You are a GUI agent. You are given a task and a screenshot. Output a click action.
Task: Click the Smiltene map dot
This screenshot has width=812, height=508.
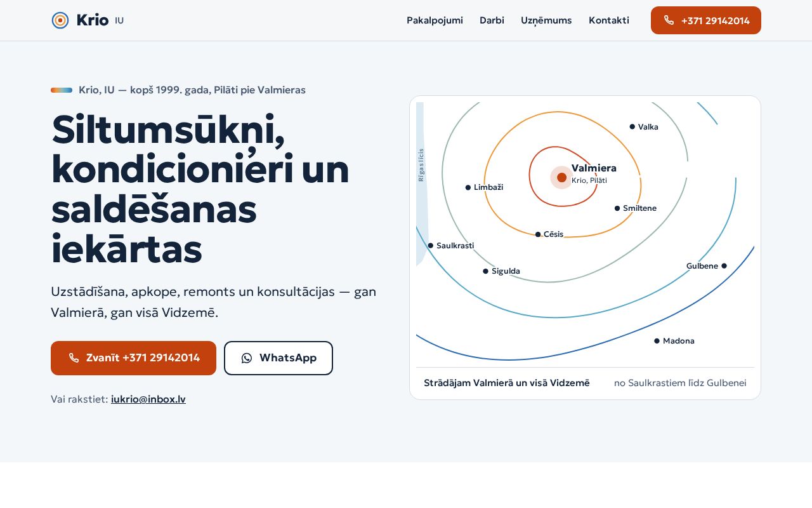pyautogui.click(x=617, y=208)
